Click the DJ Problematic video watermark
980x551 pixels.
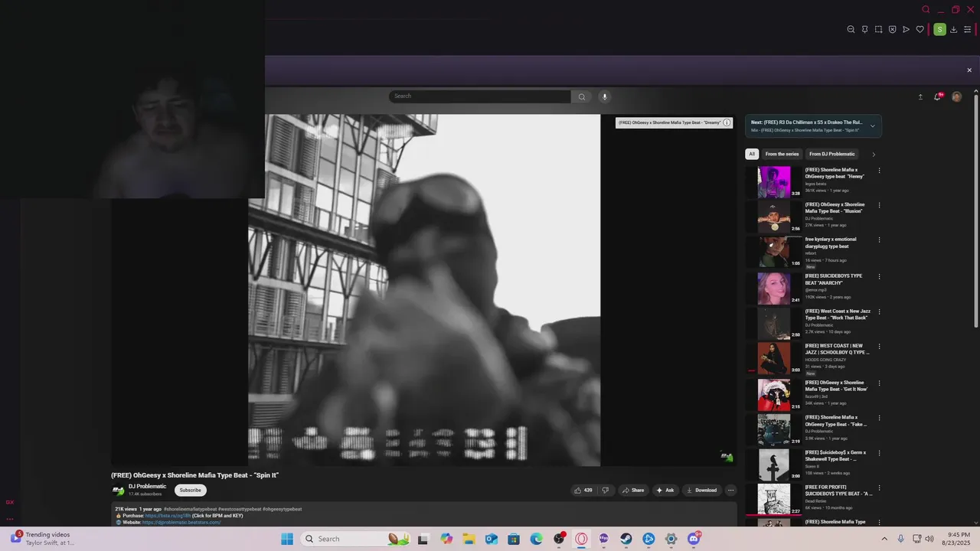pyautogui.click(x=727, y=457)
